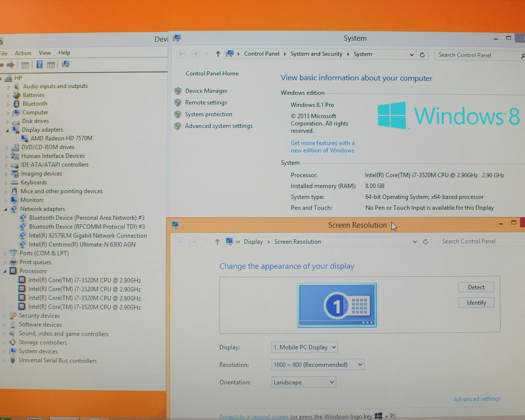This screenshot has height=420, width=525.
Task: Select Bluetooth Device (RFCOMM Protocol TDI) #3
Action: 87,227
